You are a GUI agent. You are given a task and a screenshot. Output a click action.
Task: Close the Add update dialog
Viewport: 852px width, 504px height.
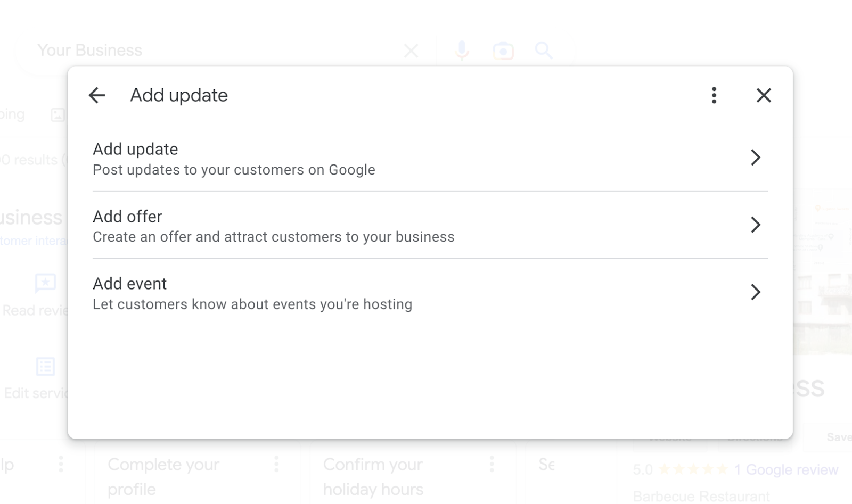(x=764, y=95)
